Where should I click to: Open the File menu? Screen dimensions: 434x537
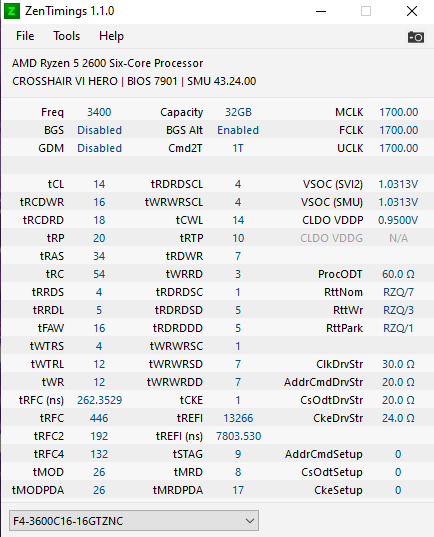[x=25, y=36]
